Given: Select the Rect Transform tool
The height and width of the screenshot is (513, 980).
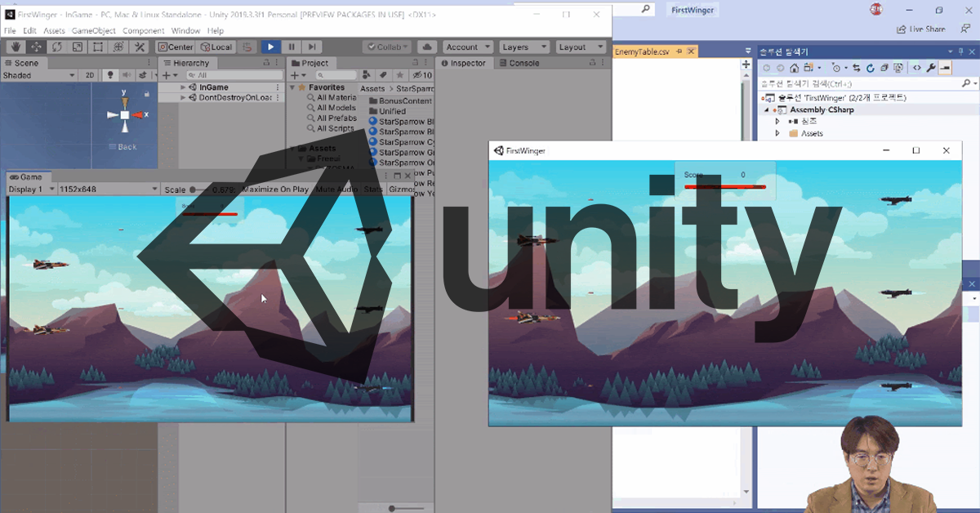Looking at the screenshot, I should pos(98,47).
